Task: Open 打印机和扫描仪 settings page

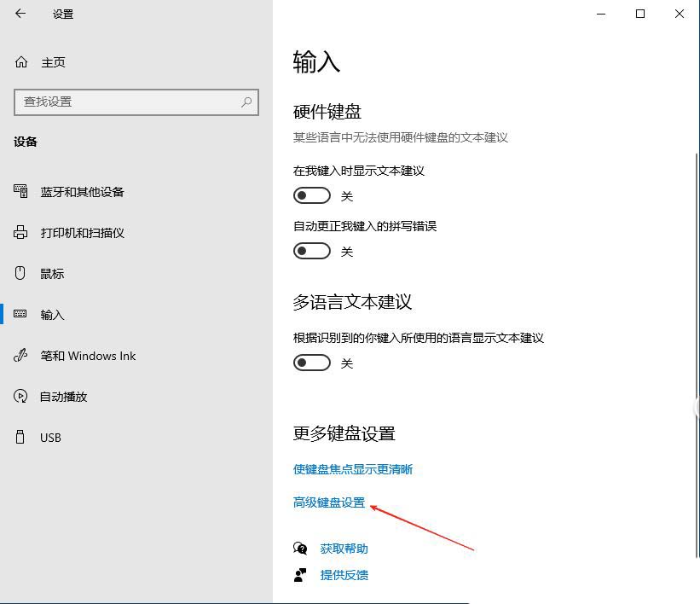Action: pyautogui.click(x=83, y=233)
